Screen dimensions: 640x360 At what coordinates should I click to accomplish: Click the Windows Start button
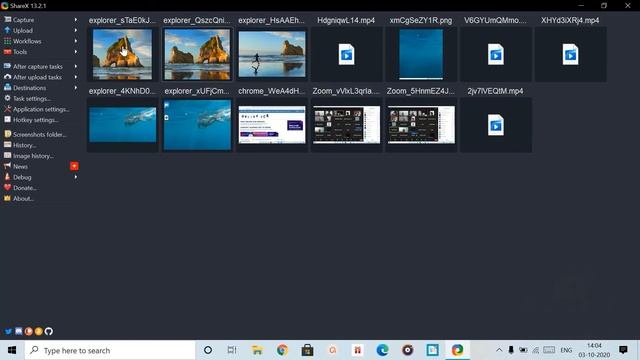coord(12,350)
